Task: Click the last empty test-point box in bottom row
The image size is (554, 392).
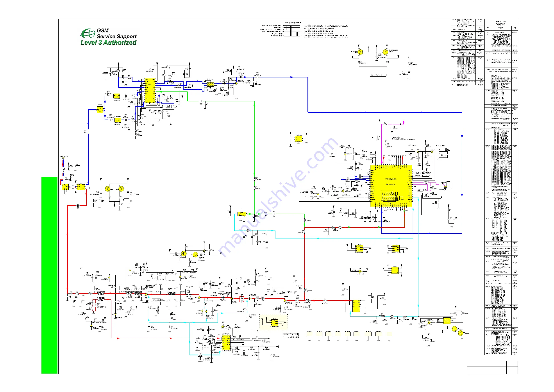Action: point(389,334)
